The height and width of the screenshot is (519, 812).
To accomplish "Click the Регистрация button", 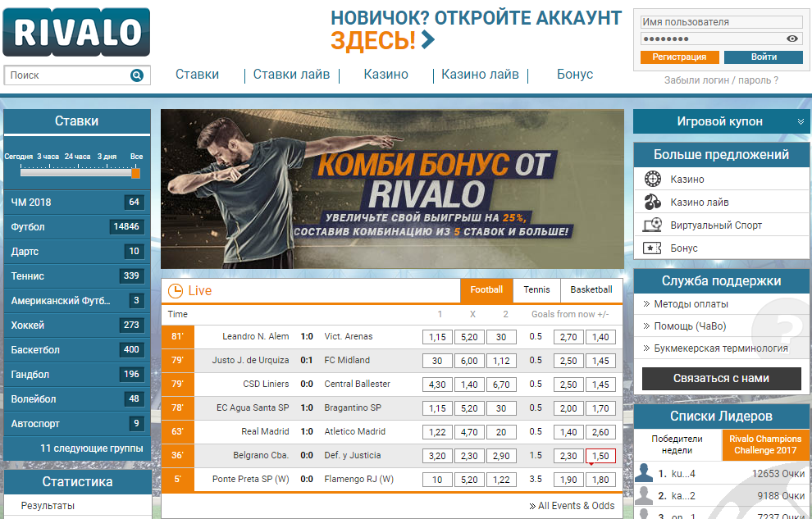I will click(679, 57).
